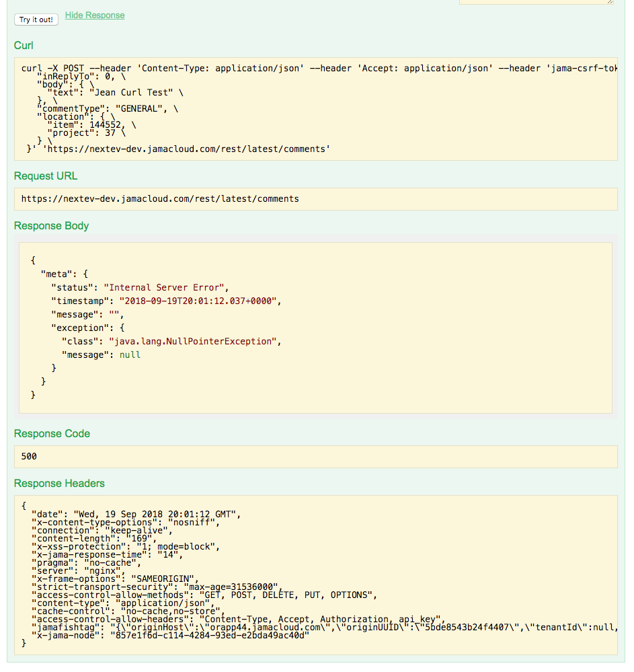Click the Try it out! button
The height and width of the screenshot is (672, 634).
click(x=36, y=20)
